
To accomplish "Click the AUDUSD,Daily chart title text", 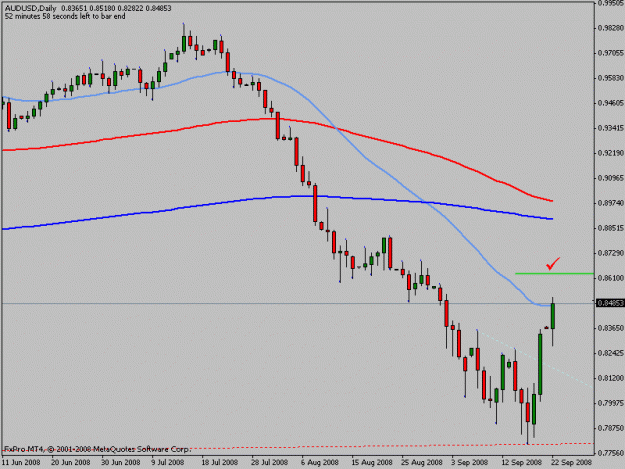I will click(31, 8).
